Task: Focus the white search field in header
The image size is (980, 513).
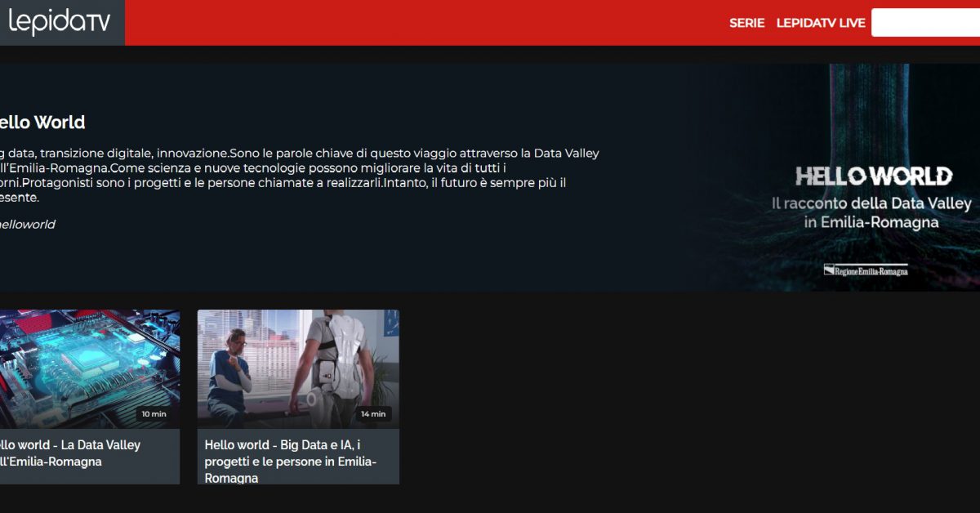Action: coord(925,23)
